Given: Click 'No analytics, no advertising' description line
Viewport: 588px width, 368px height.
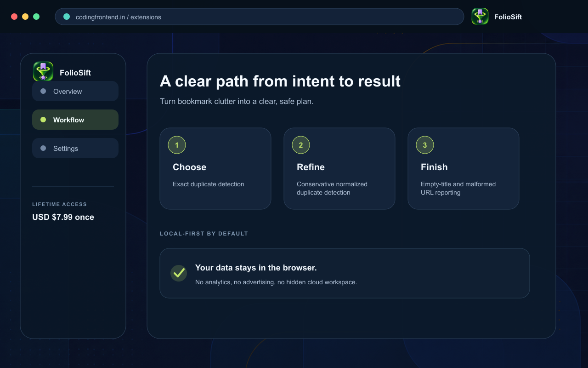Looking at the screenshot, I should click(276, 282).
